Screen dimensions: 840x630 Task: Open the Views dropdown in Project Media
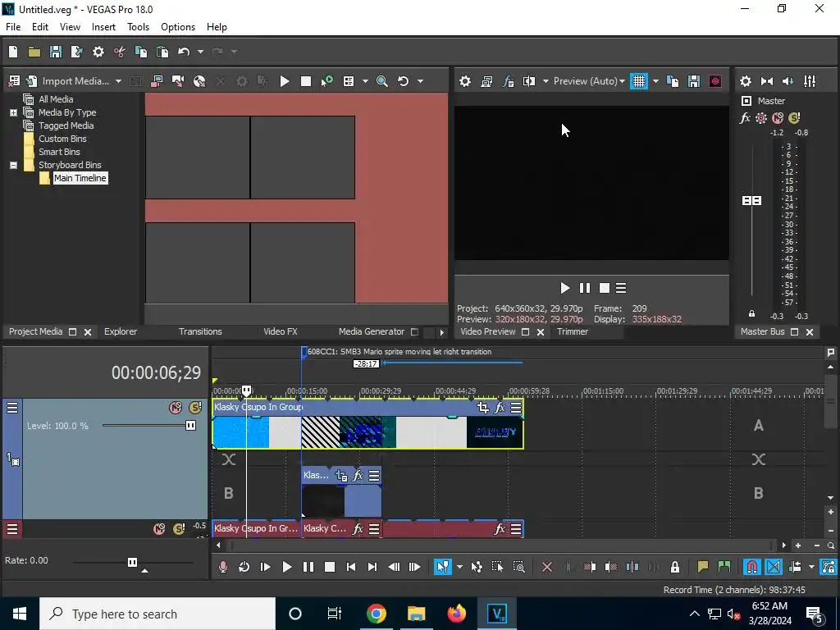click(x=365, y=81)
